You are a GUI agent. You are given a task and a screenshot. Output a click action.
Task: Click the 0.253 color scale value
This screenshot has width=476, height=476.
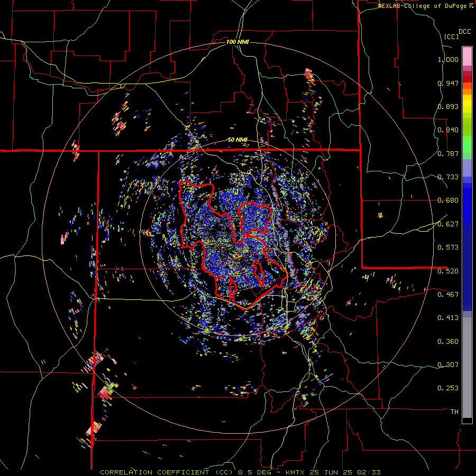[x=448, y=388]
